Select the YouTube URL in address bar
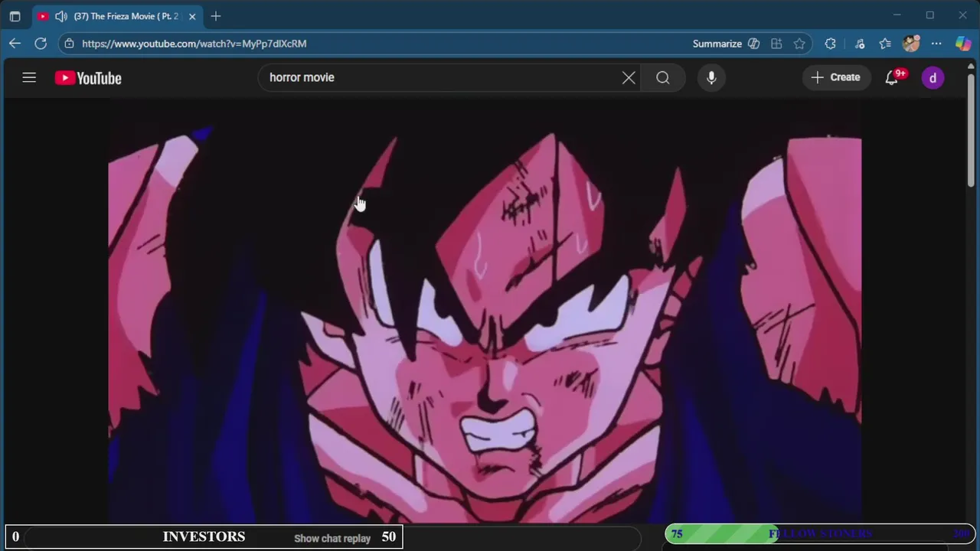The width and height of the screenshot is (980, 551). click(194, 44)
